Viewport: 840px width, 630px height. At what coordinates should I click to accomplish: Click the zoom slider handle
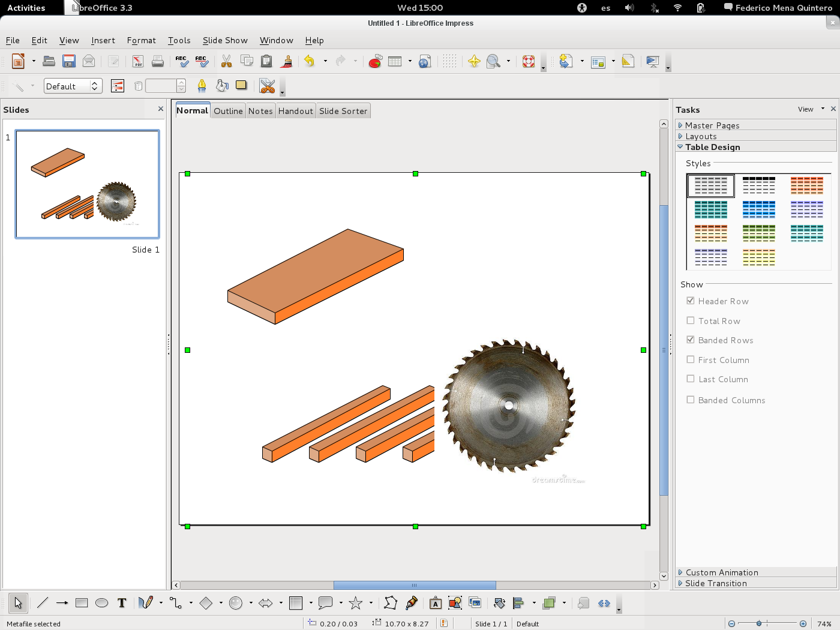click(759, 624)
